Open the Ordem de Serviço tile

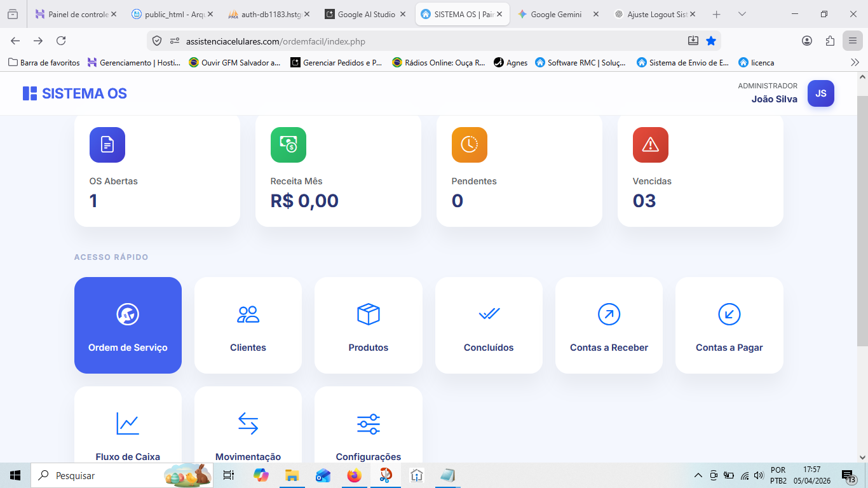tap(128, 325)
